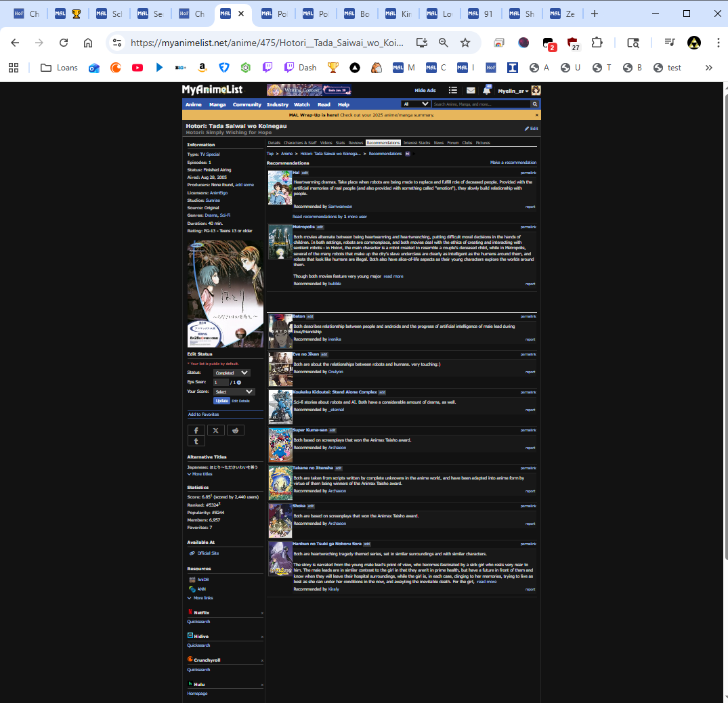The height and width of the screenshot is (703, 728).
Task: Open the Help menu
Action: click(343, 105)
